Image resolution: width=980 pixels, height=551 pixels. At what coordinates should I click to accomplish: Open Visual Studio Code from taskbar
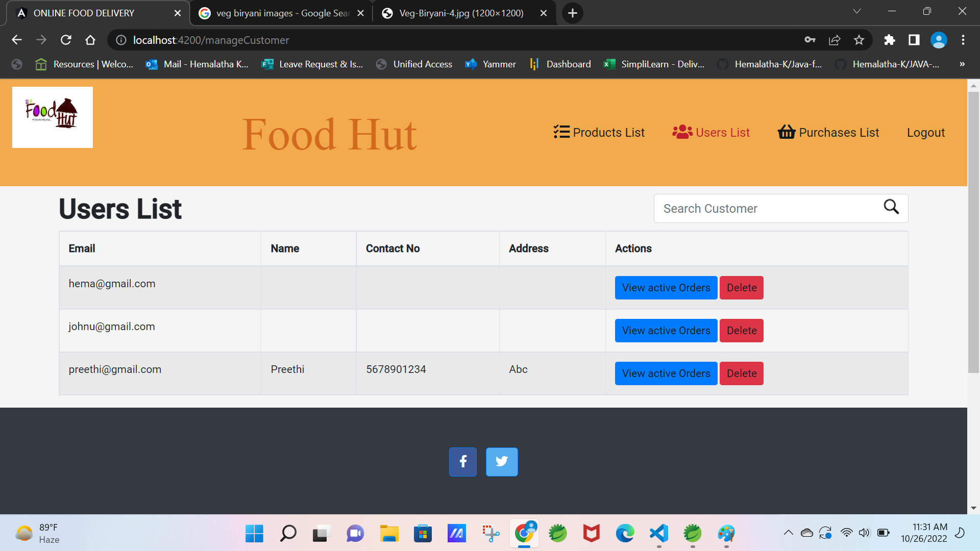(659, 534)
